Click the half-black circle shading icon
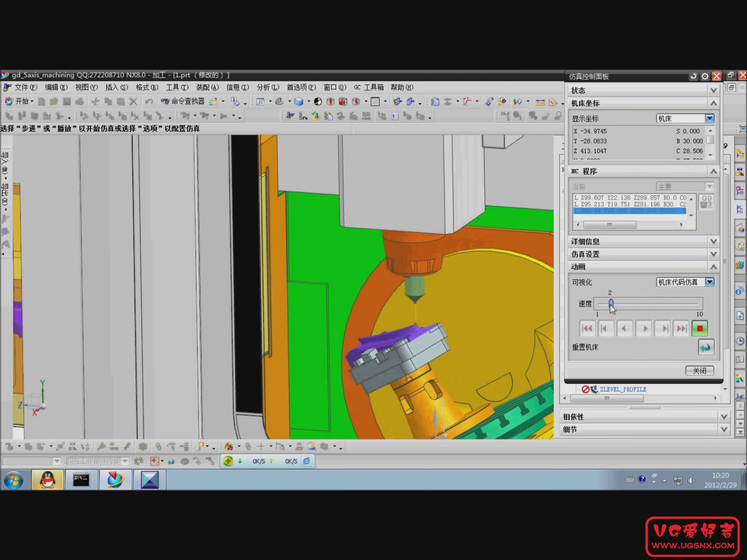Screen dimensions: 747x560 pyautogui.click(x=318, y=102)
